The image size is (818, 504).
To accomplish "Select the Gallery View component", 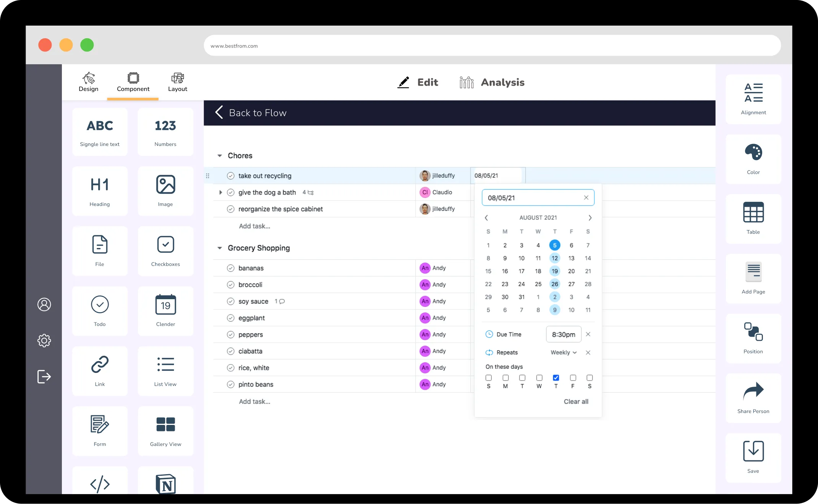I will pyautogui.click(x=166, y=425).
